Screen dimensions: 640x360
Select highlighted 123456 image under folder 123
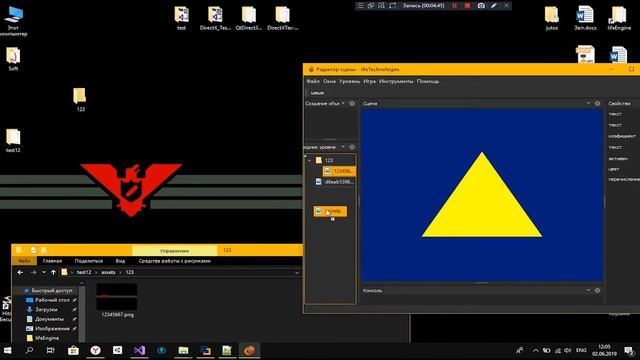[x=339, y=171]
